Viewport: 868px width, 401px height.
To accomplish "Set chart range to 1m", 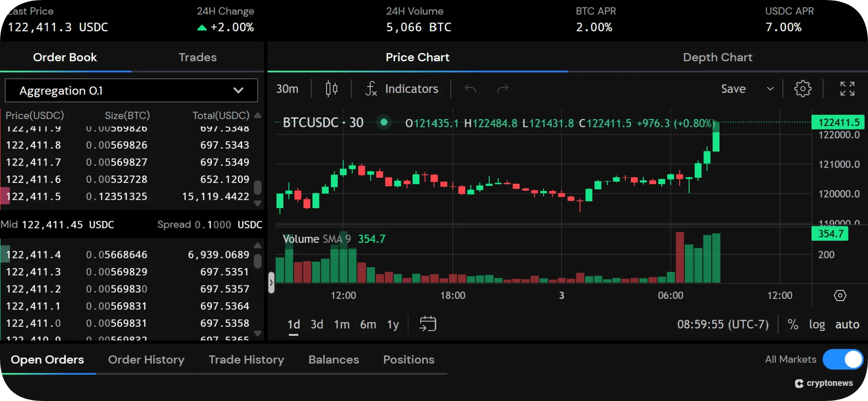I will 342,324.
